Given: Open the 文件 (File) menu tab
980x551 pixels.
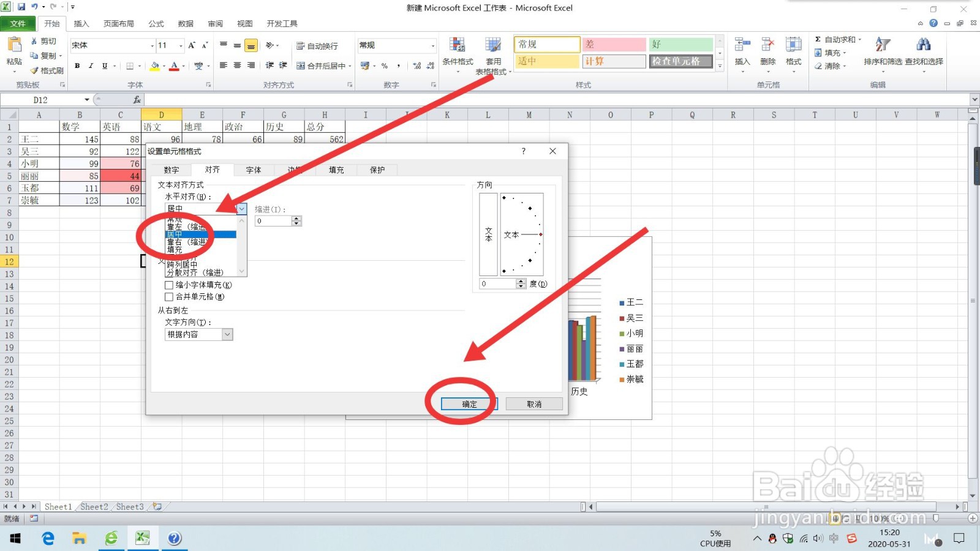Looking at the screenshot, I should point(18,23).
